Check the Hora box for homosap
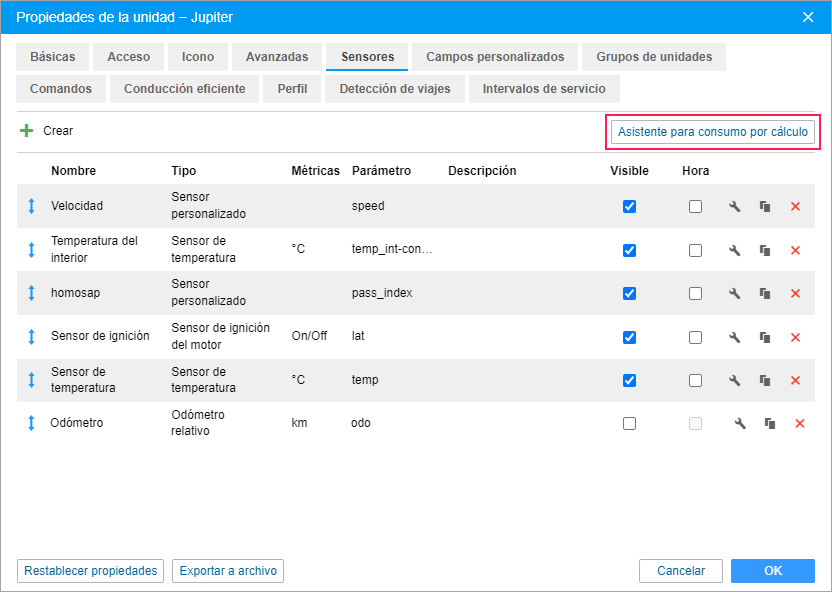 tap(695, 294)
